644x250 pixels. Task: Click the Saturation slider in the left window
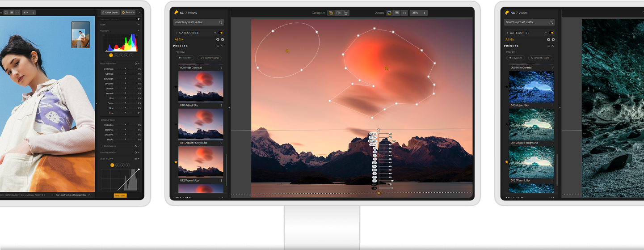click(x=125, y=79)
